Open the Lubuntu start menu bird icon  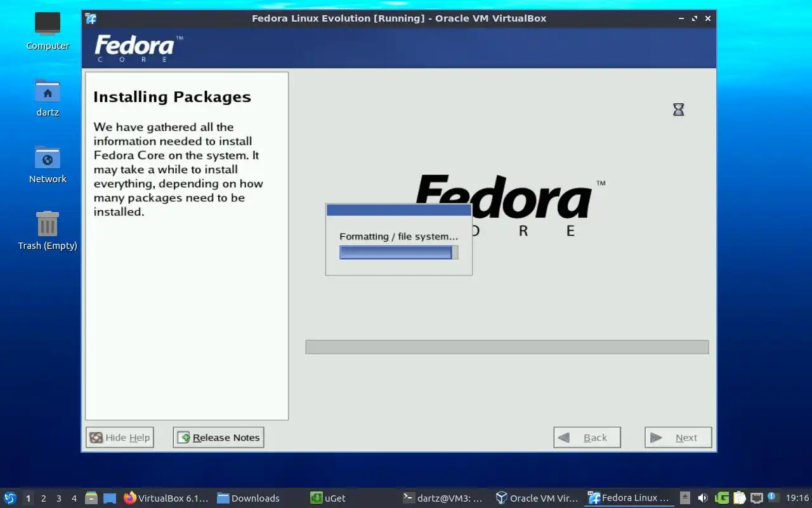(10, 498)
